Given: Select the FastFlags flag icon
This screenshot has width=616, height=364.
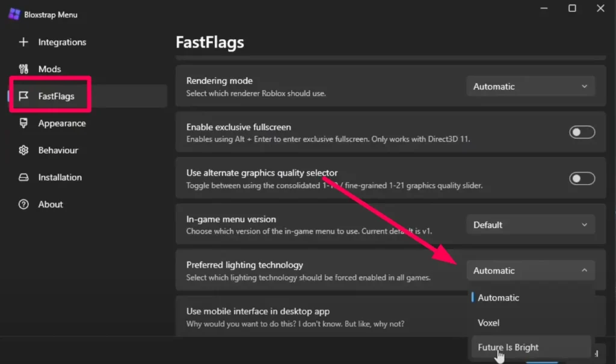Looking at the screenshot, I should tap(24, 96).
